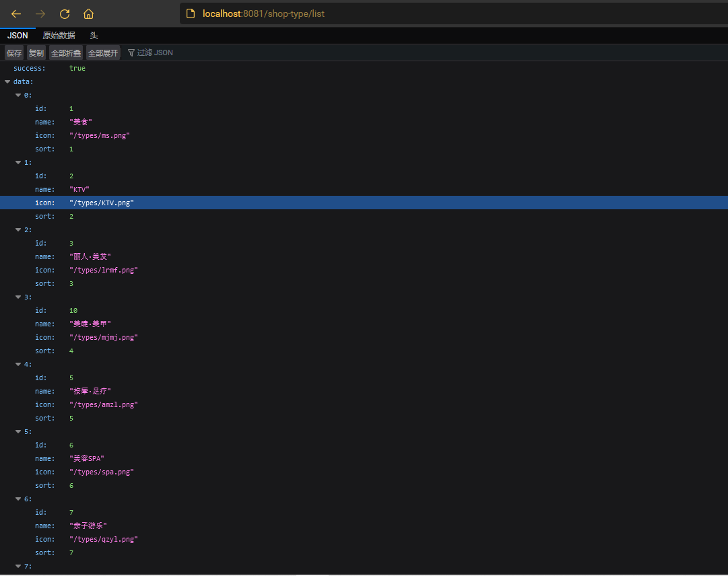
Task: Select the name "丽人·美发" row
Action: click(364, 256)
